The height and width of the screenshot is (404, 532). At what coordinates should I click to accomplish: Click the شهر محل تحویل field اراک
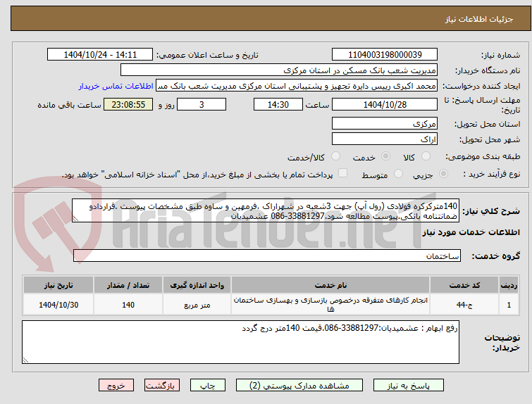pos(385,139)
